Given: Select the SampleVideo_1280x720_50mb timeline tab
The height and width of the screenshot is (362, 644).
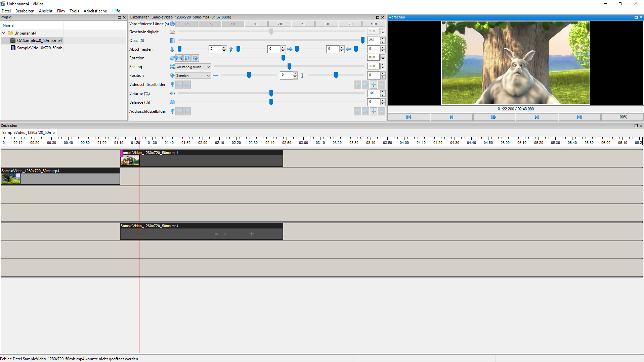Looking at the screenshot, I should 29,133.
